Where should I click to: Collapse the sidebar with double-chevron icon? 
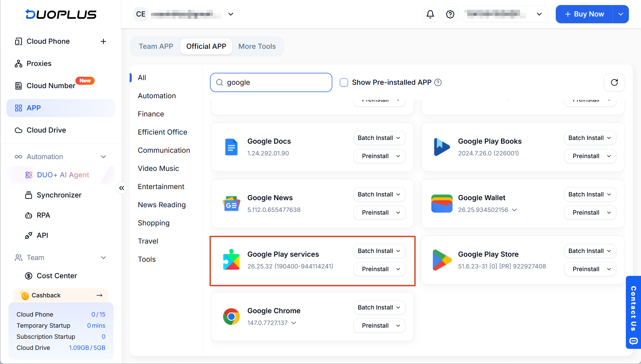[122, 188]
